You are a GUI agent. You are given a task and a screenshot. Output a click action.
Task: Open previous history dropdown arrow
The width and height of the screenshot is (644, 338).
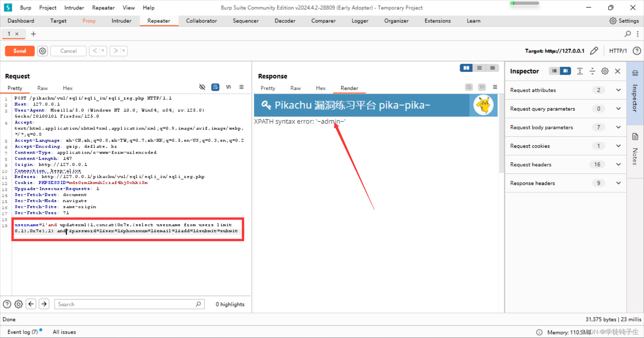103,51
